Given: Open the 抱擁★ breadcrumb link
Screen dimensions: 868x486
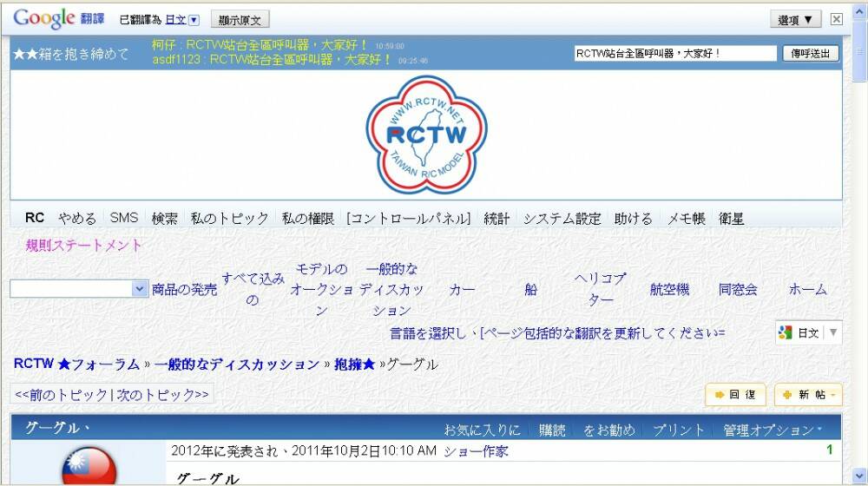Looking at the screenshot, I should [x=354, y=364].
